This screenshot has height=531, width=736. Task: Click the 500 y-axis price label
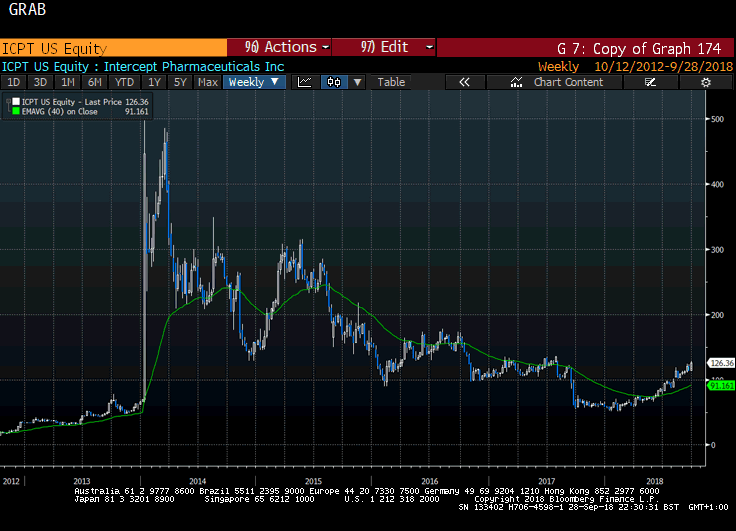[718, 119]
